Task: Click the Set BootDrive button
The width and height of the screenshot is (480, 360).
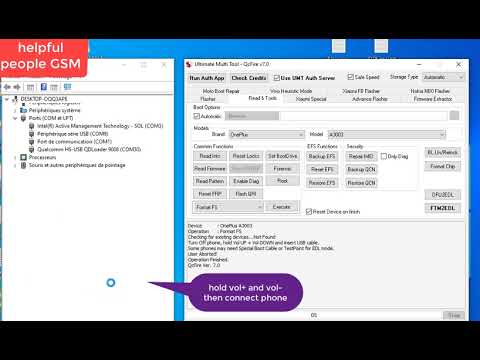Action: click(282, 156)
